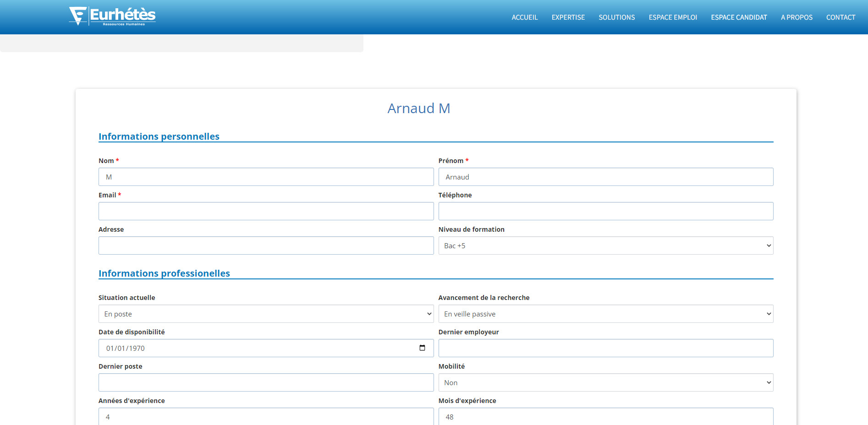This screenshot has height=425, width=868.
Task: Open the Avancement de la recherche dropdown
Action: 606,314
